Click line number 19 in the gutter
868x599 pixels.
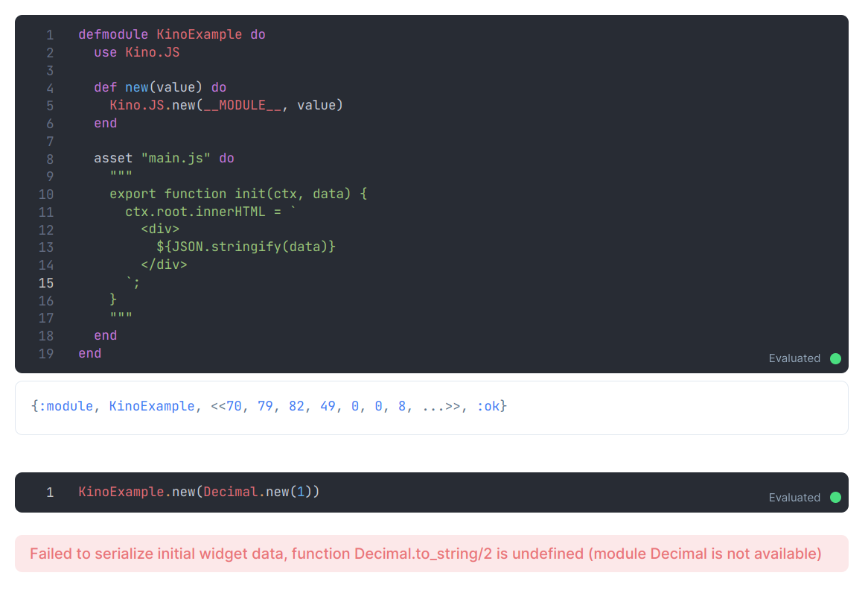tap(46, 354)
